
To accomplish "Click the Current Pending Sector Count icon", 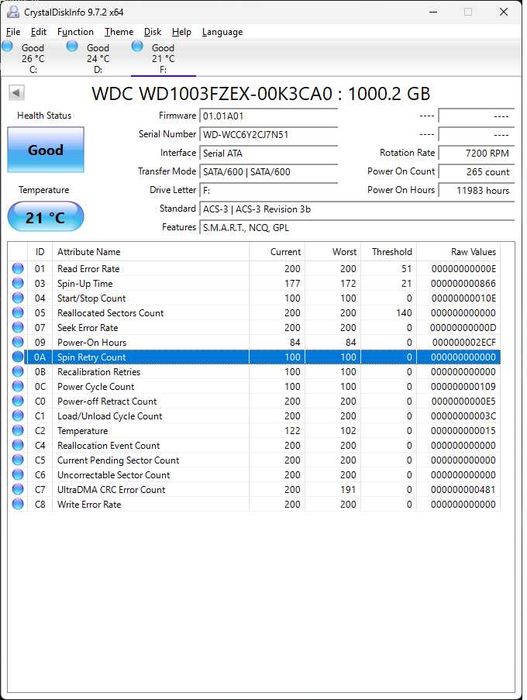I will tap(18, 460).
